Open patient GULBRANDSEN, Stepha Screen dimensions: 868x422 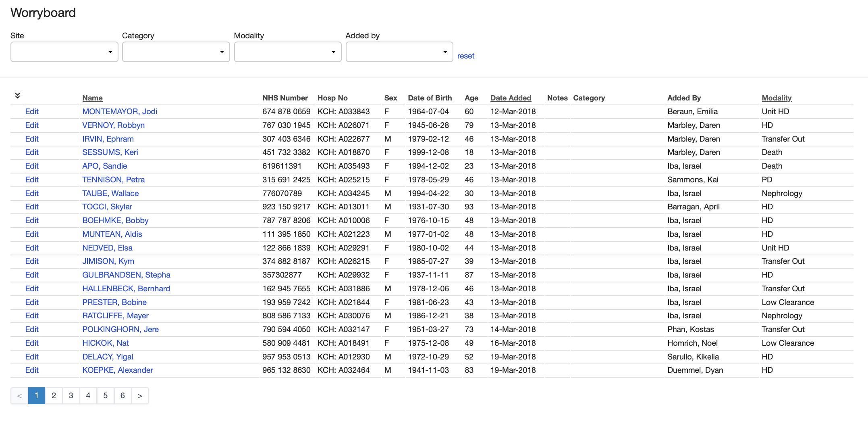[x=126, y=275]
